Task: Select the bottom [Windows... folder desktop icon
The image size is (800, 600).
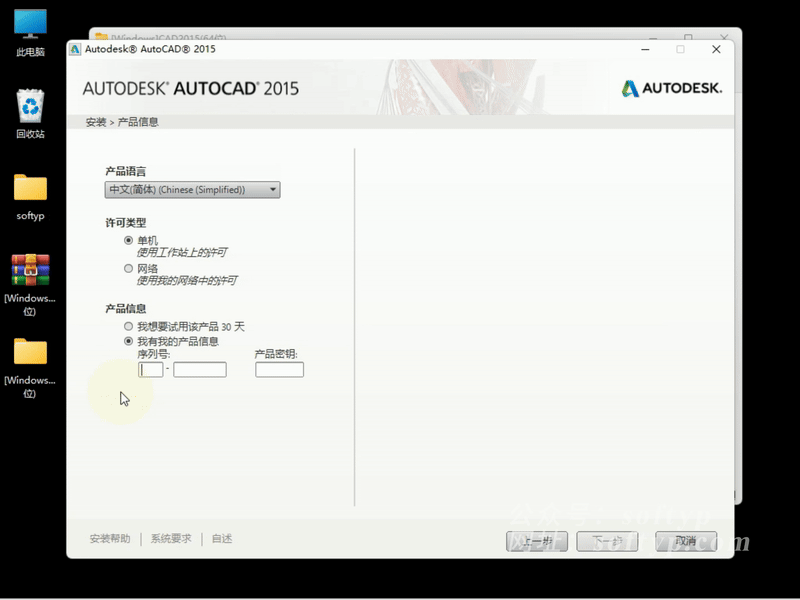Action: click(30, 366)
